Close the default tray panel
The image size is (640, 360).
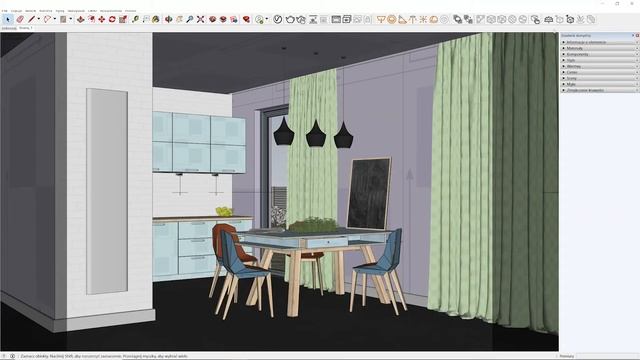coord(637,36)
